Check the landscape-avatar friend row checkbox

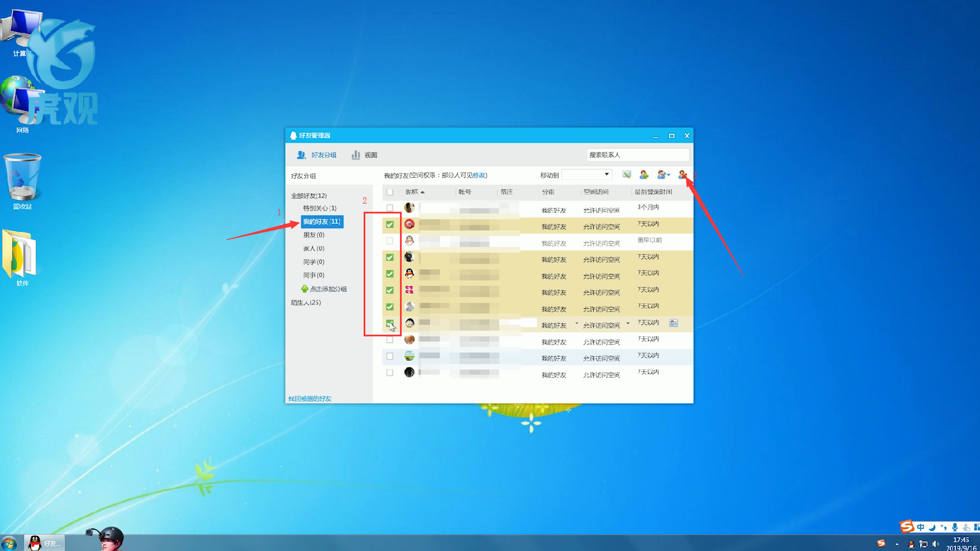click(x=390, y=356)
